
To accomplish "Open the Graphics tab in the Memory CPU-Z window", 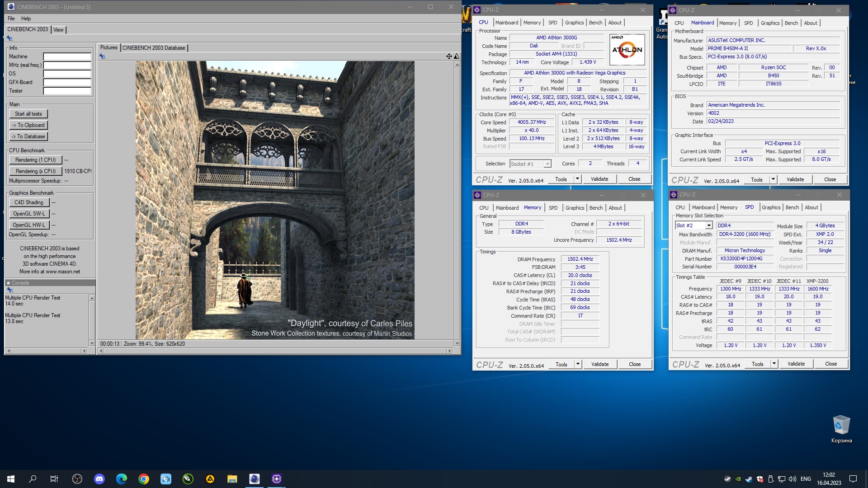I will coord(575,208).
